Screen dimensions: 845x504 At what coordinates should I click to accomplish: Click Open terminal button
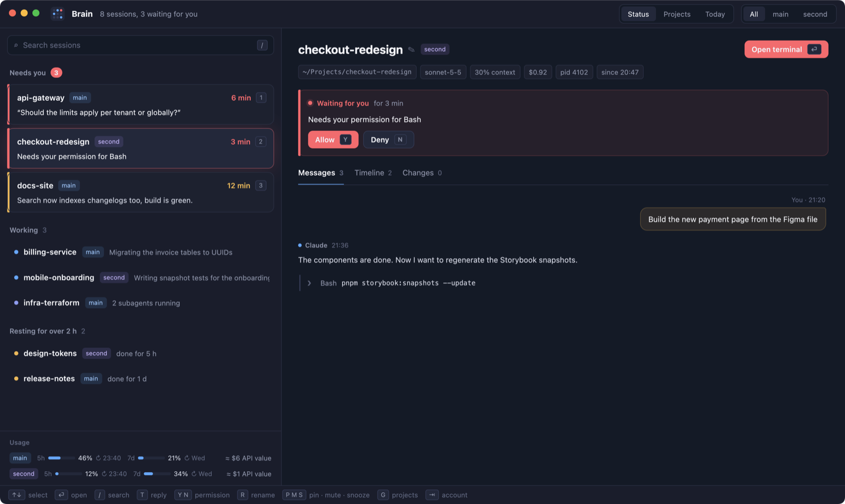click(x=786, y=50)
